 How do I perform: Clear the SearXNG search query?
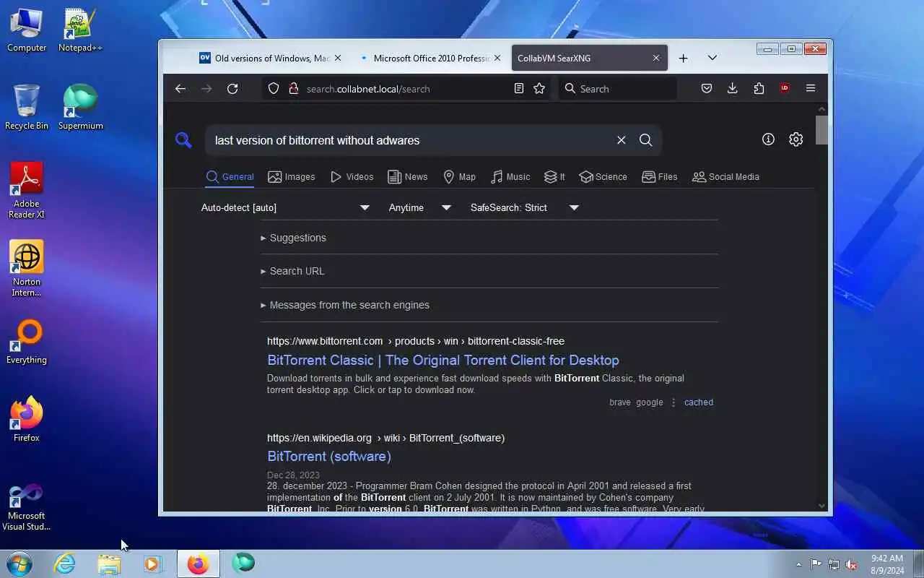621,140
